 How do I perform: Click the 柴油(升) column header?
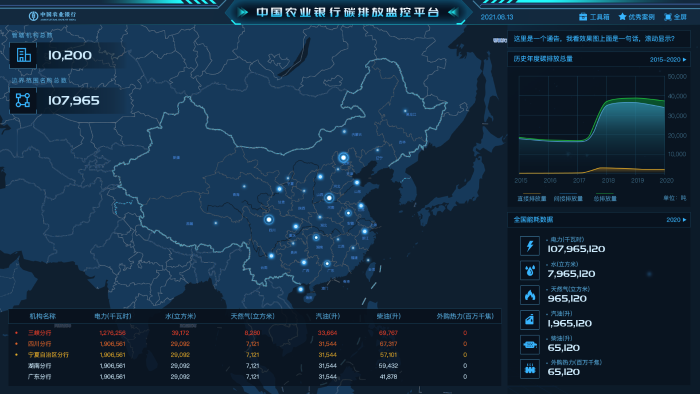388,316
